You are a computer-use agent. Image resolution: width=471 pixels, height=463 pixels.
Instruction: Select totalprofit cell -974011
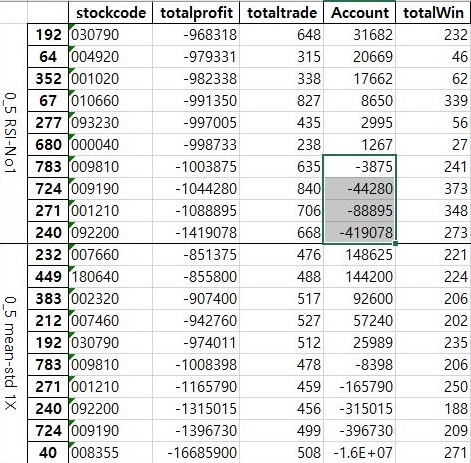(196, 343)
